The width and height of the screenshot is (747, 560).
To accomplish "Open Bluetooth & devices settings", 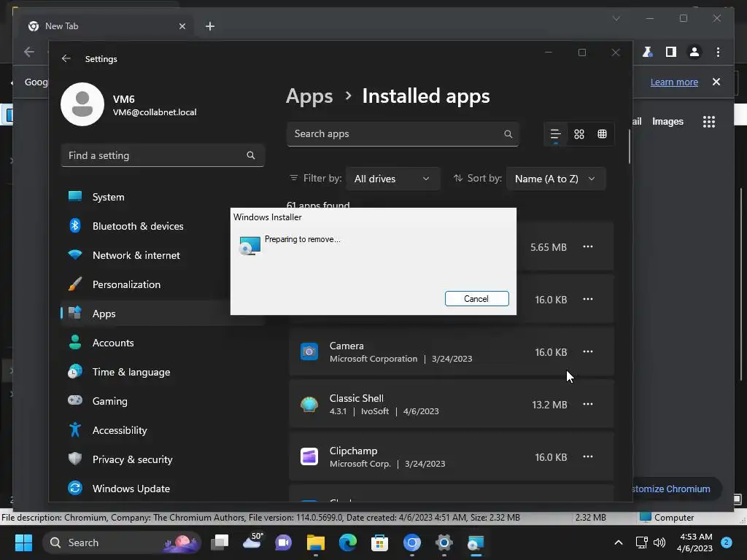I will pos(163,226).
